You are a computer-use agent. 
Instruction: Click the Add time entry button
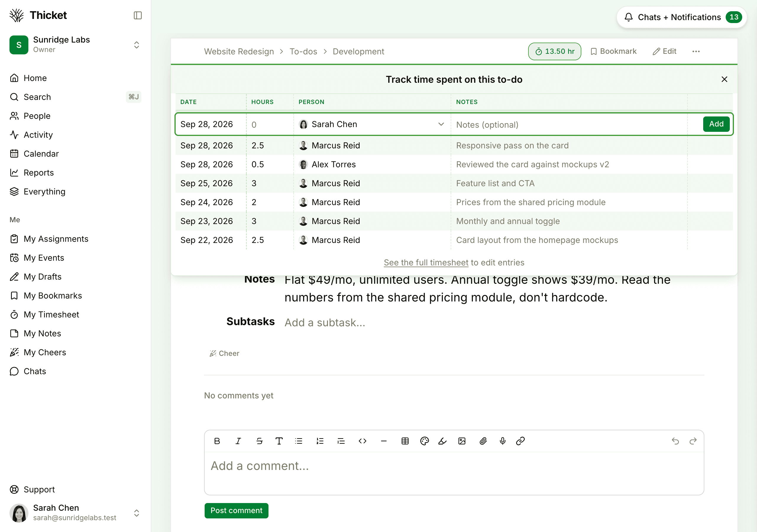point(716,124)
